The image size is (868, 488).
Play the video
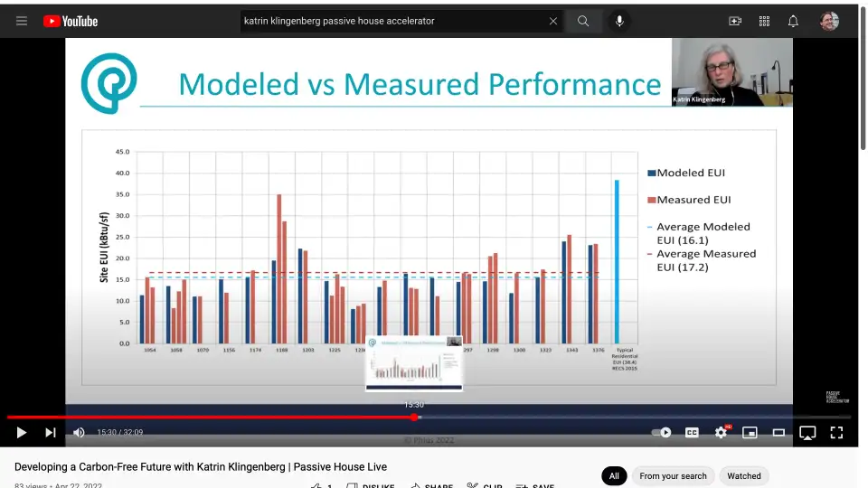click(22, 433)
